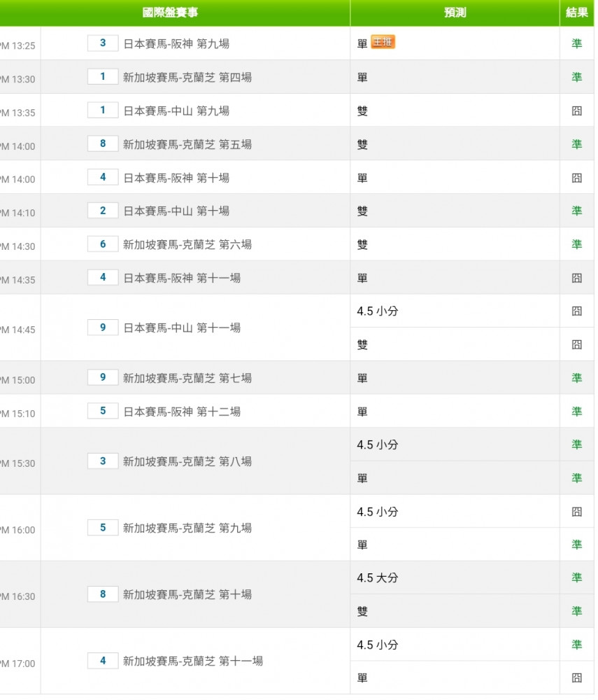Click 4.5 大分 prediction for 克蘭芝 第十場
The height and width of the screenshot is (700, 598).
pos(377,578)
